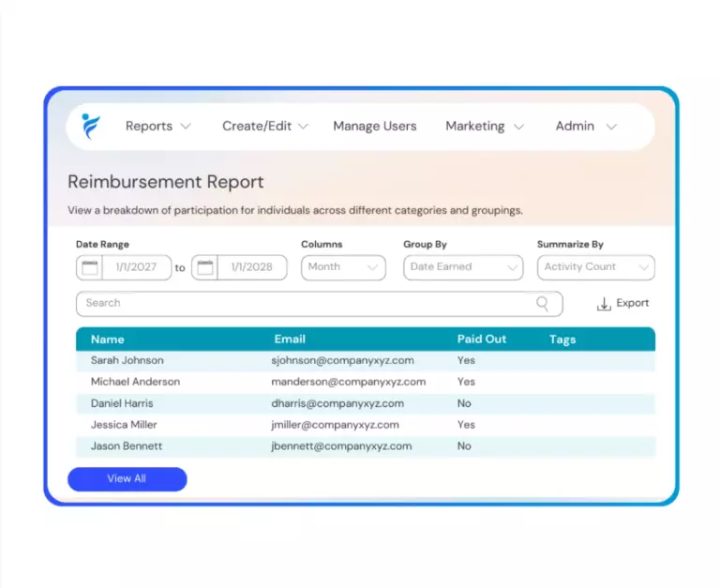Click email manderson@companyxyz.com
Screen dimensions: 720x588
(349, 382)
